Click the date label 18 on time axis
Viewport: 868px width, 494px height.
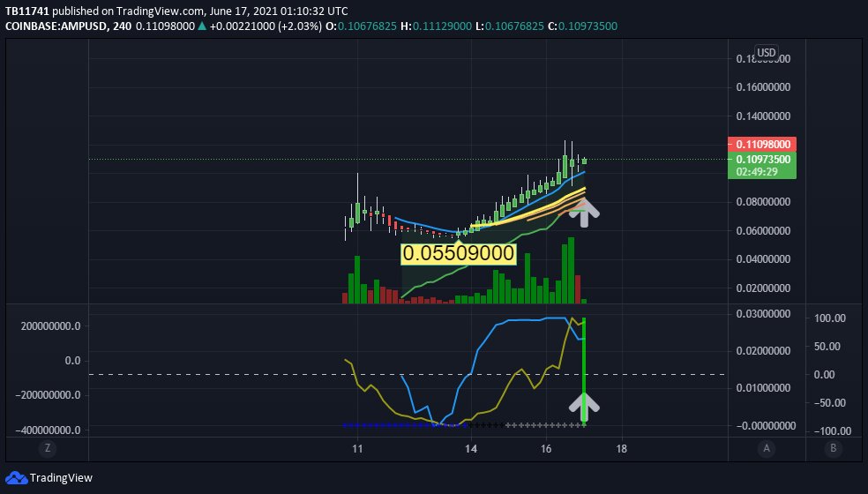click(x=622, y=449)
